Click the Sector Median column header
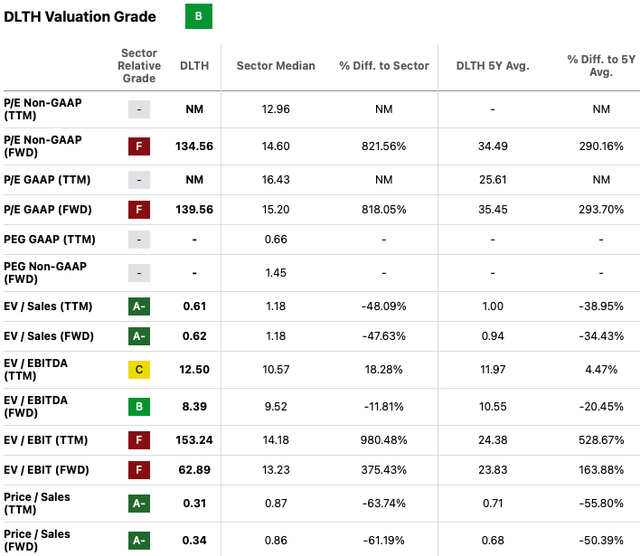The width and height of the screenshot is (640, 556). point(275,66)
